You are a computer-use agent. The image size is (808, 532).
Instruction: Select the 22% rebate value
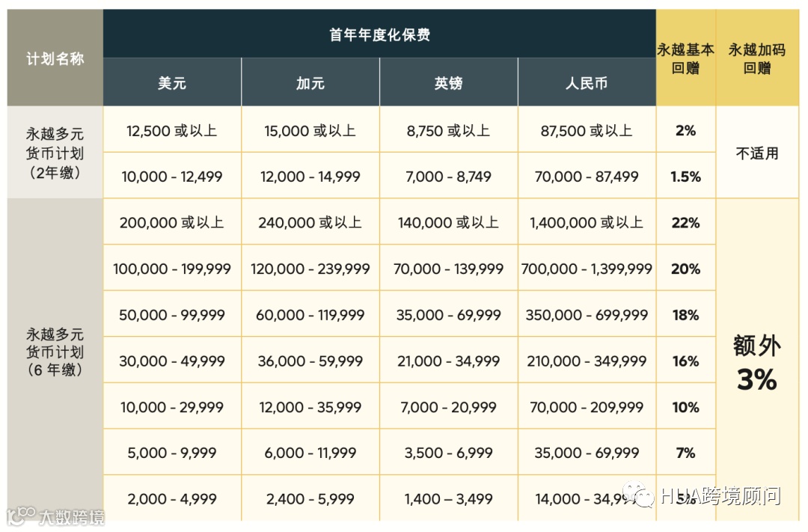coord(686,221)
